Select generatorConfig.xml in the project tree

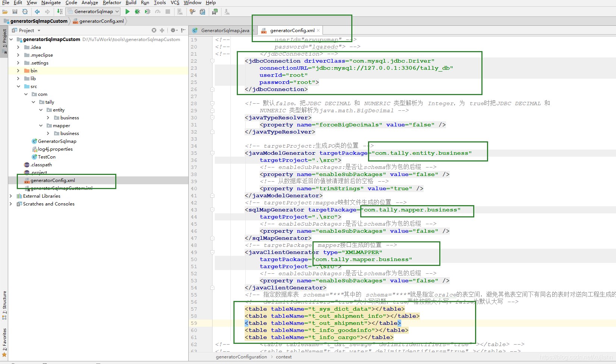pyautogui.click(x=53, y=180)
